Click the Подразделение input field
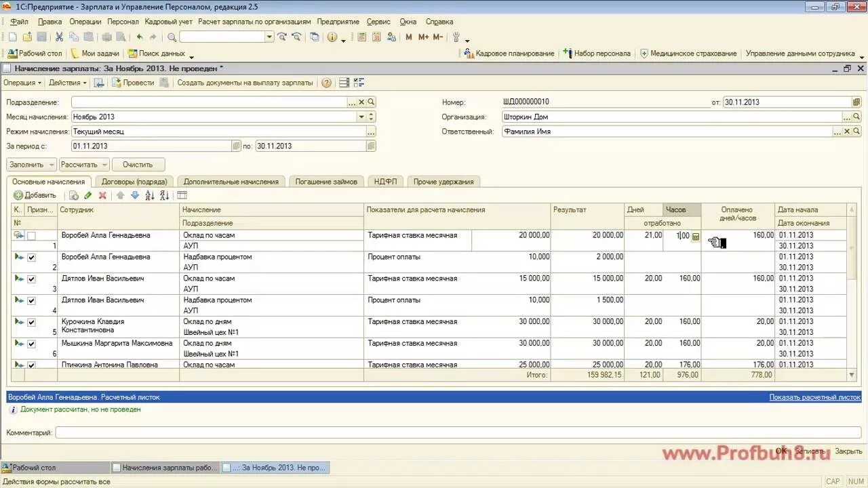This screenshot has height=488, width=868. [209, 102]
